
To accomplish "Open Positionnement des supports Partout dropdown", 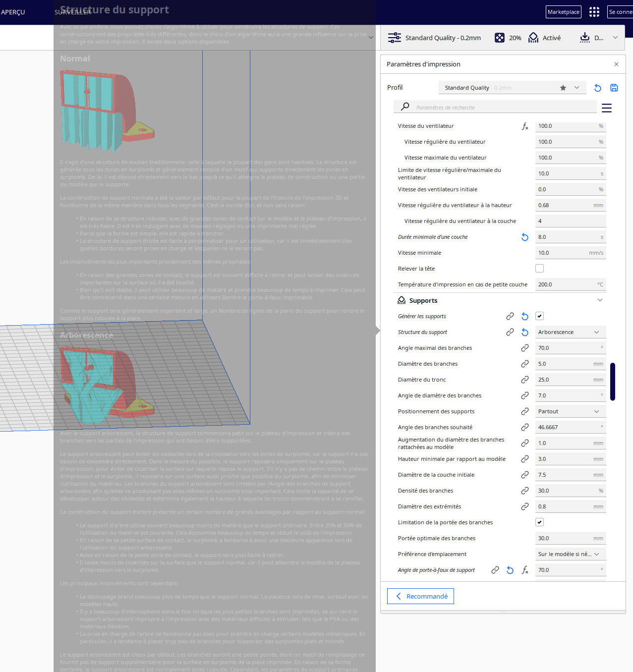I will click(571, 411).
